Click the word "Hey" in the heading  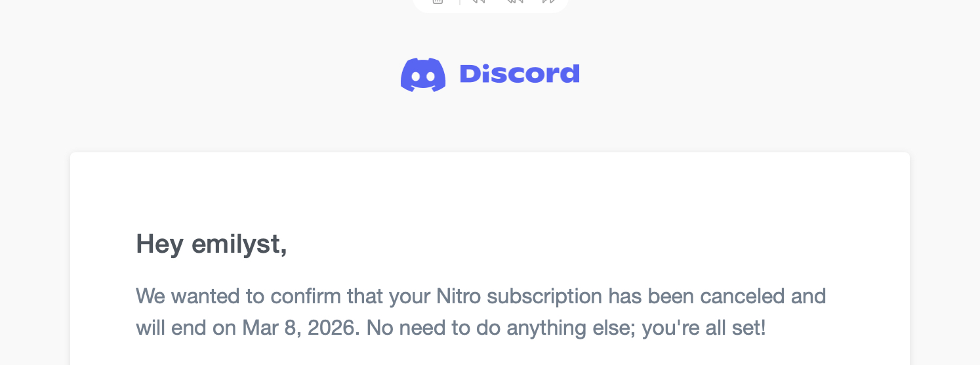point(159,244)
